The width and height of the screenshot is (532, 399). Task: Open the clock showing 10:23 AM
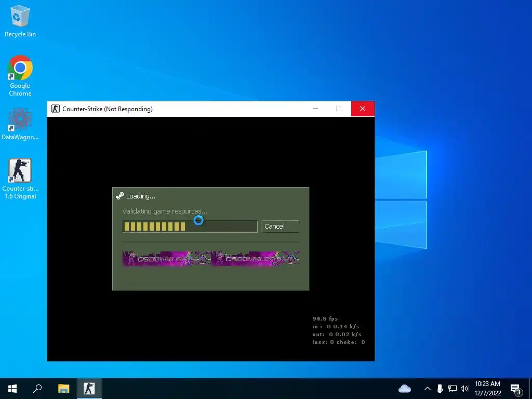[487, 389]
